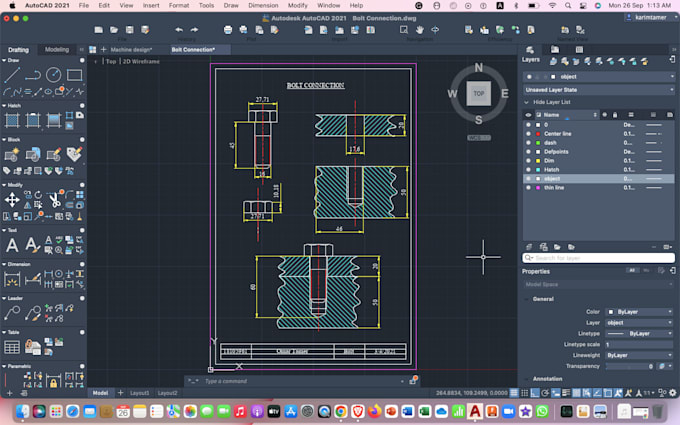Click the red Center line color swatch
Image resolution: width=680 pixels, height=425 pixels.
click(x=538, y=134)
